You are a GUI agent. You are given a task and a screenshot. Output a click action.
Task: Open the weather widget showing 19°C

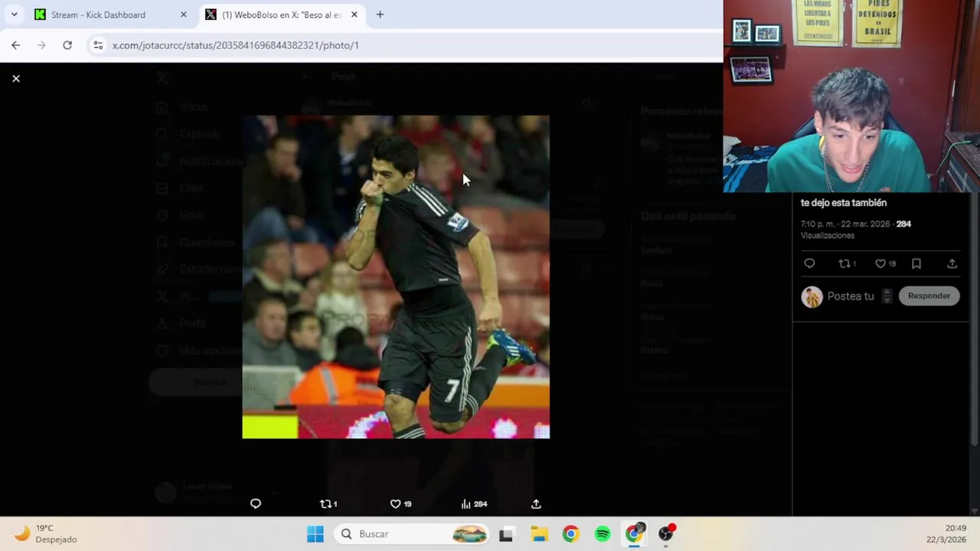pos(46,533)
